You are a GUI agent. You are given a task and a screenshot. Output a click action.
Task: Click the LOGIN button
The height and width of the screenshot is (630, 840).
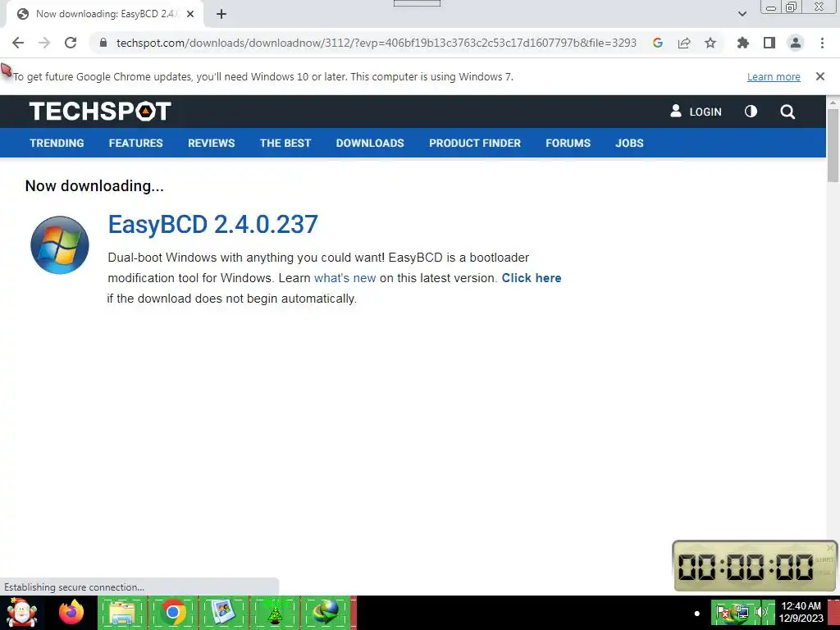coord(696,112)
